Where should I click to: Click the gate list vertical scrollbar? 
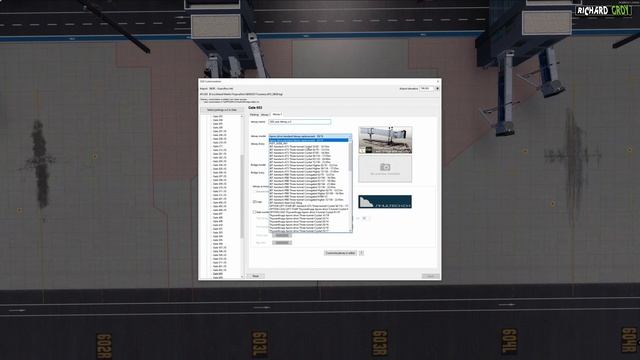(x=242, y=196)
